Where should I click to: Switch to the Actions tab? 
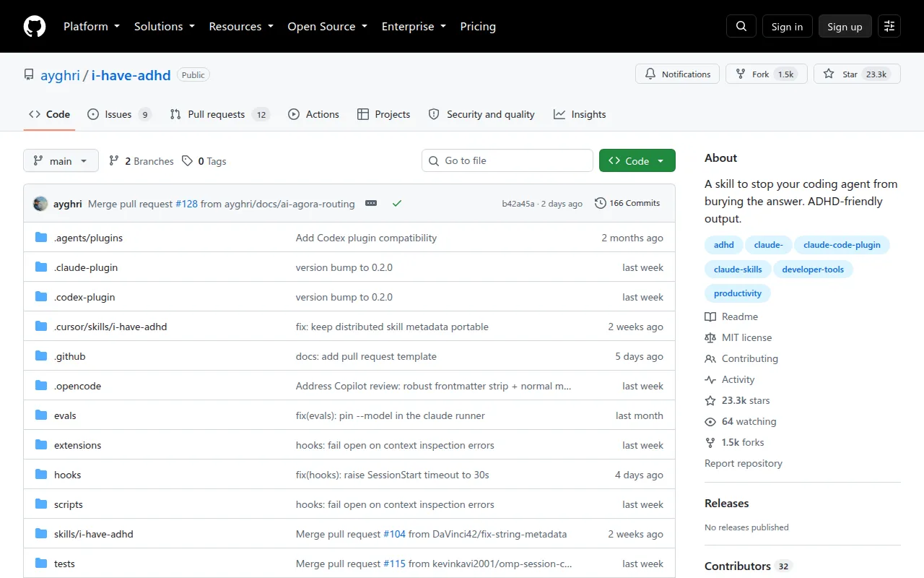coord(313,114)
